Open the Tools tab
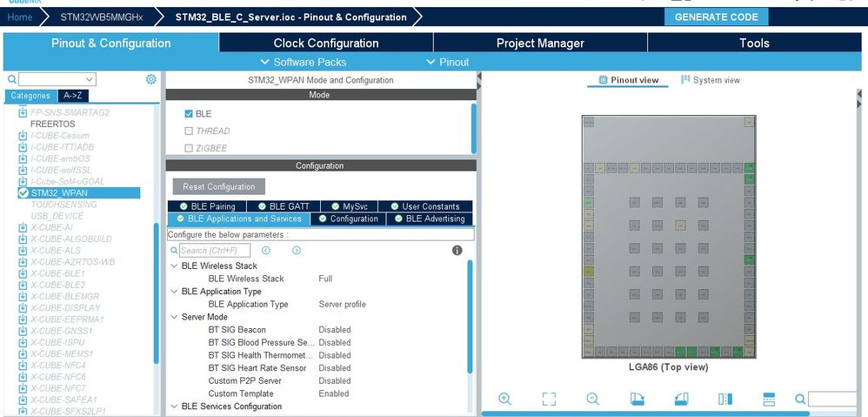 pos(754,44)
